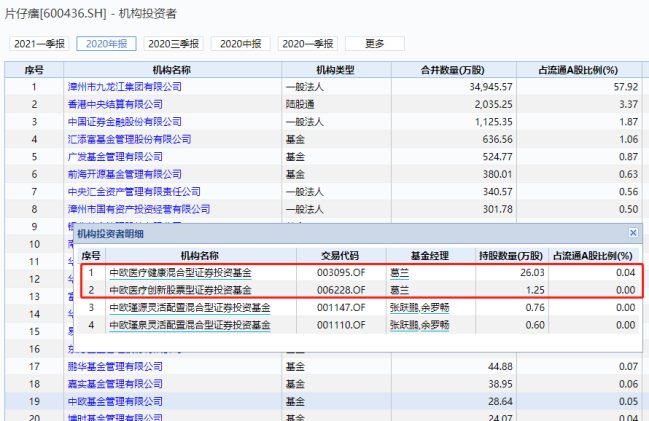Close the 机构投资者明细 popup
The width and height of the screenshot is (649, 421).
click(632, 232)
